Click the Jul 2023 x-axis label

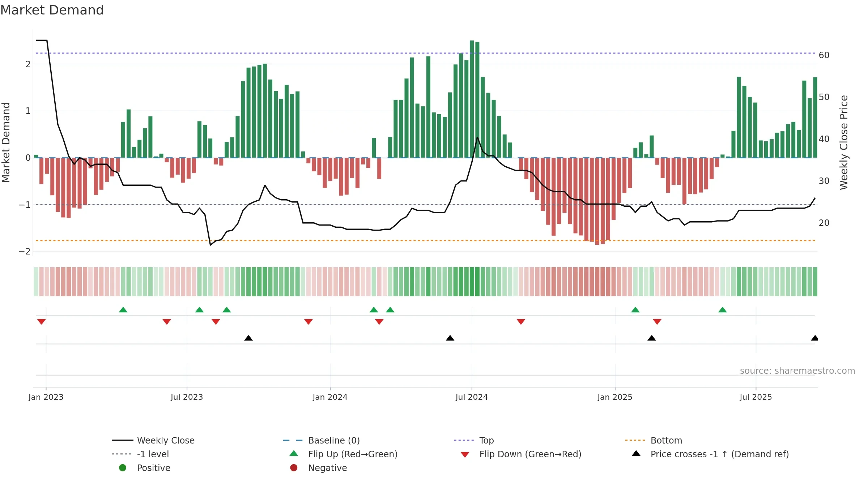pyautogui.click(x=187, y=397)
